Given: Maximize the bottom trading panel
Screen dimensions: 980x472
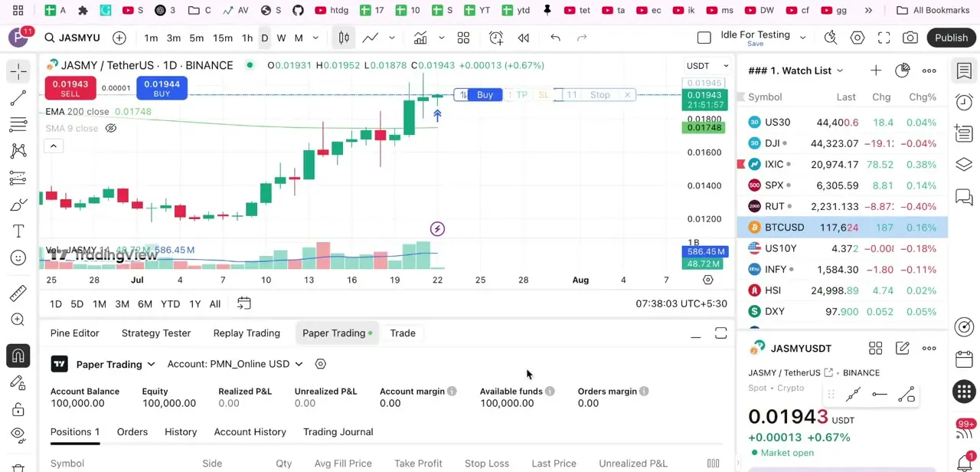Looking at the screenshot, I should (721, 333).
